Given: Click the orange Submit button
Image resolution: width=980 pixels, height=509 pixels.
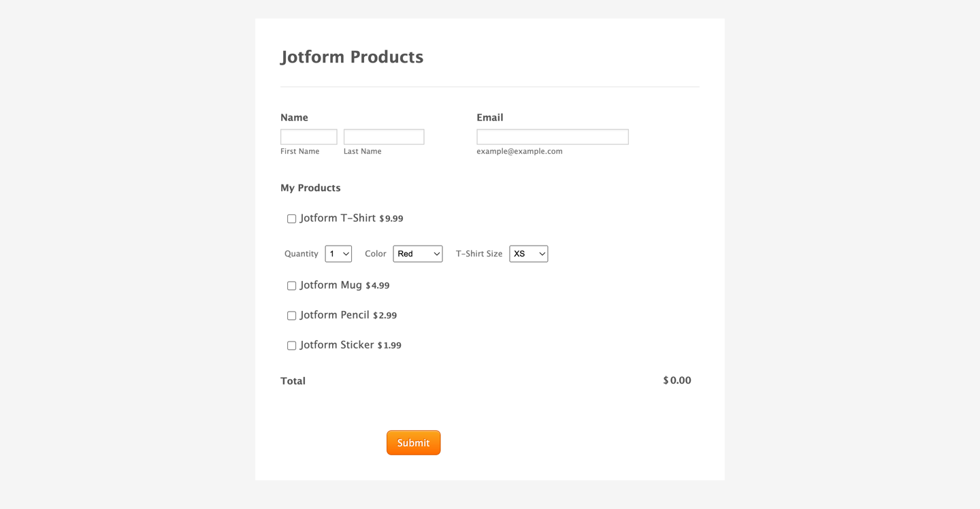Looking at the screenshot, I should pyautogui.click(x=413, y=443).
